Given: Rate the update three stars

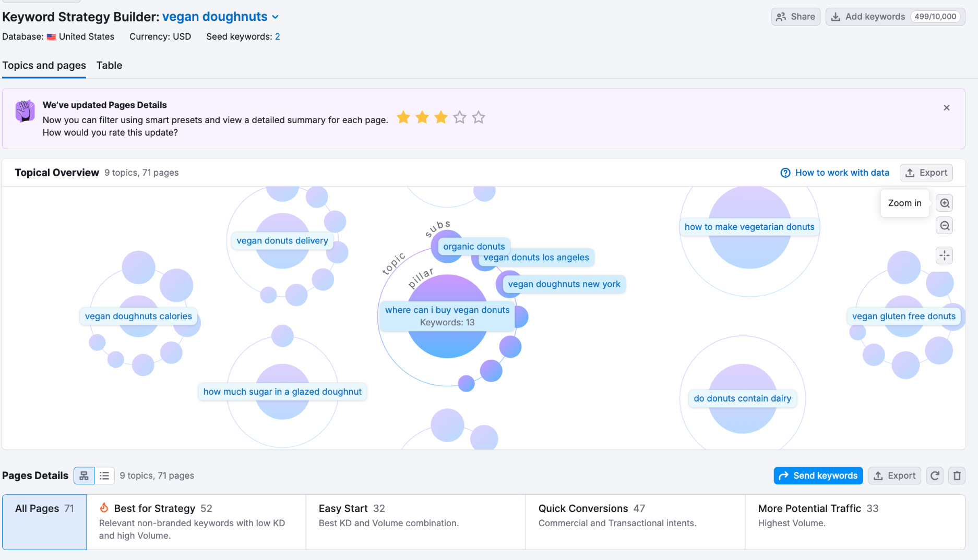Looking at the screenshot, I should click(441, 117).
